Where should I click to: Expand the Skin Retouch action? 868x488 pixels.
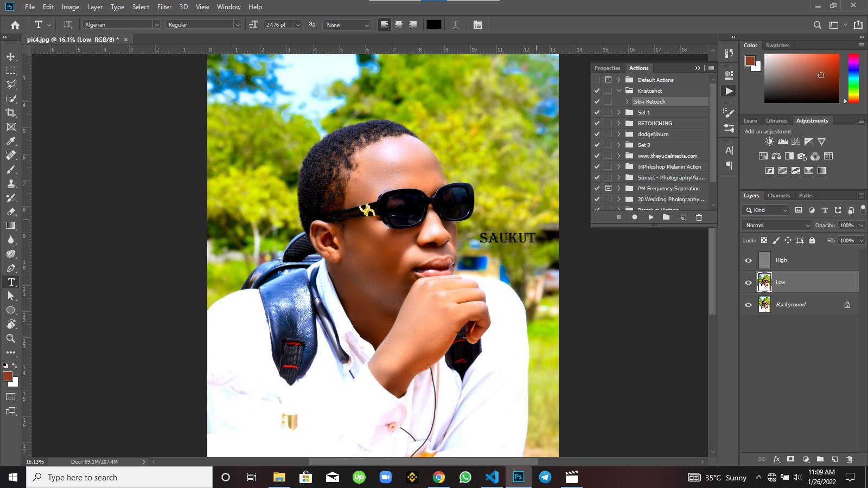point(628,101)
